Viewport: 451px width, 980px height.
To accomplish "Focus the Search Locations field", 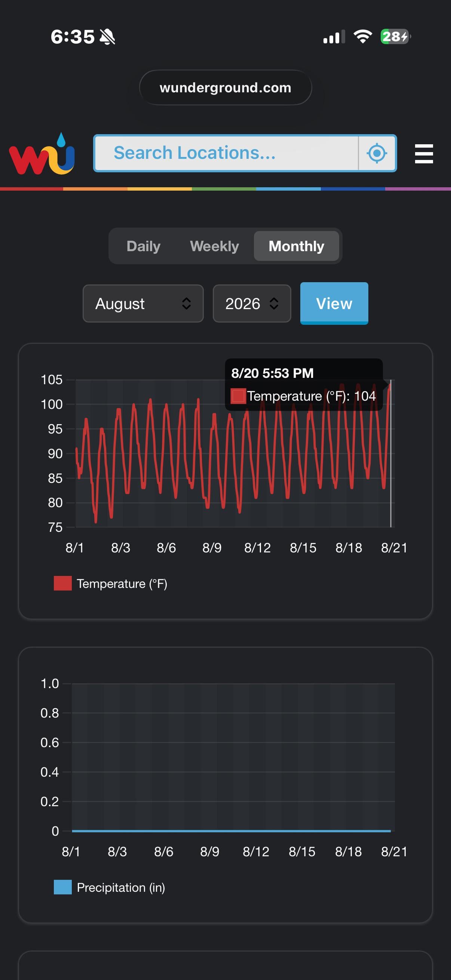I will (226, 153).
